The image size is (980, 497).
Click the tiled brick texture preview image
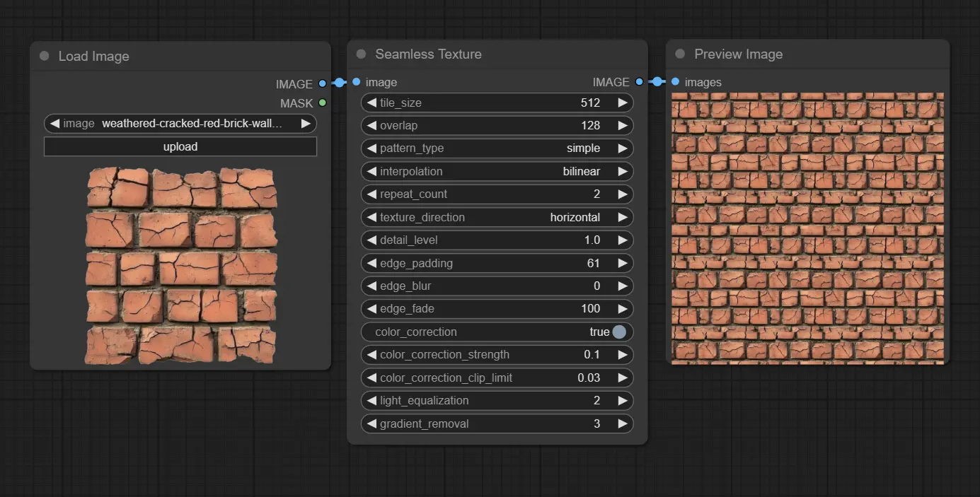click(x=807, y=228)
